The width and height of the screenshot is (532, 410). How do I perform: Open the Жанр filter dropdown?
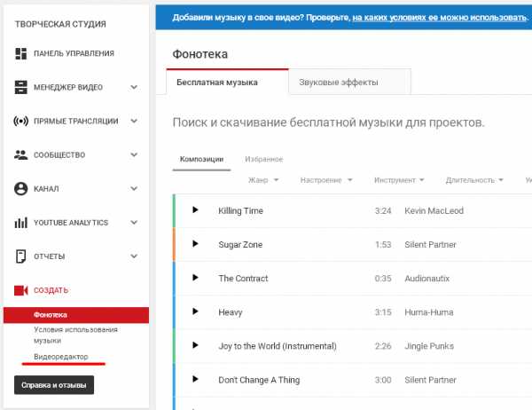[263, 180]
